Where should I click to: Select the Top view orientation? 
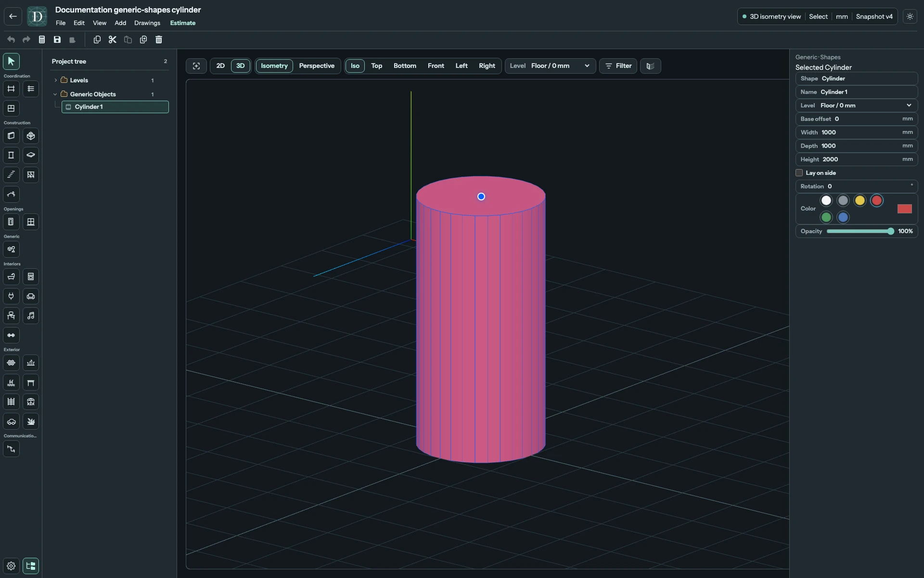376,66
